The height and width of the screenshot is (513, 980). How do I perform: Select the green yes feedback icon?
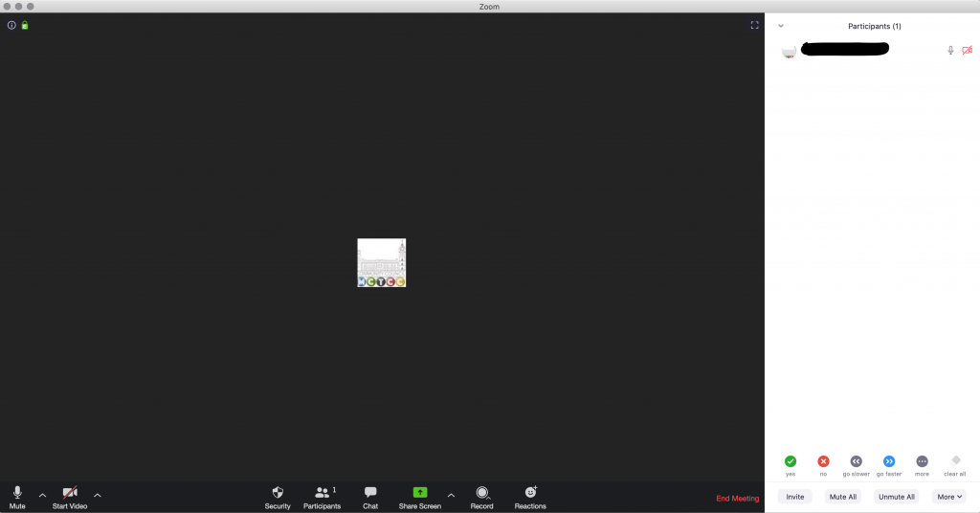(x=791, y=461)
